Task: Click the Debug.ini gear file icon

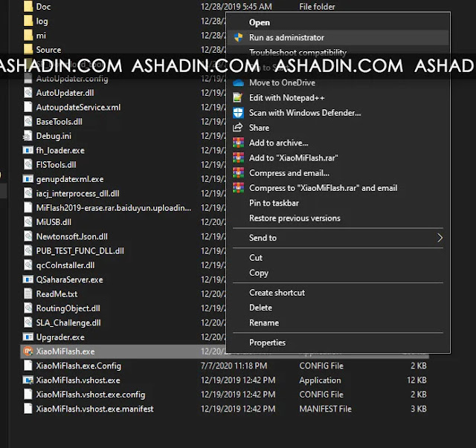Action: 28,135
